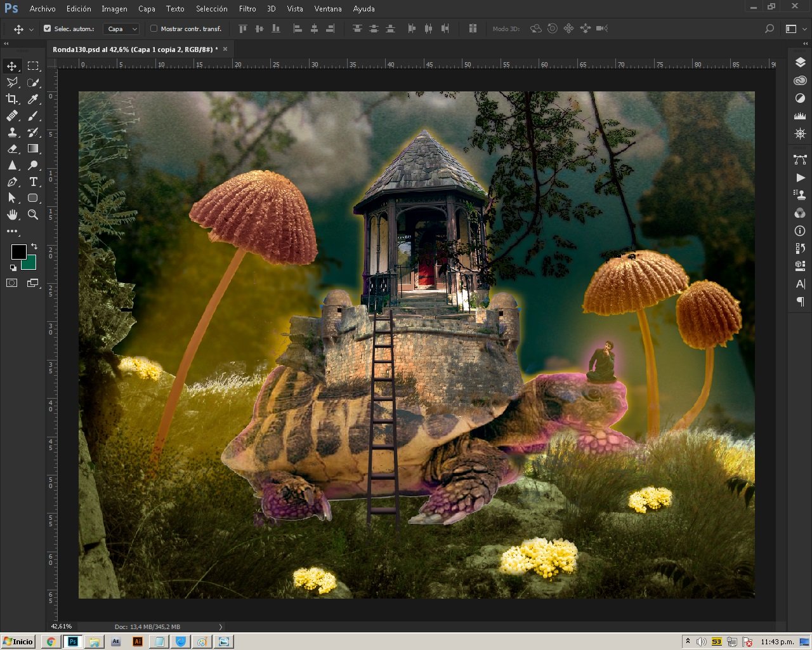812x650 pixels.
Task: Select the Eyedropper tool
Action: click(33, 99)
